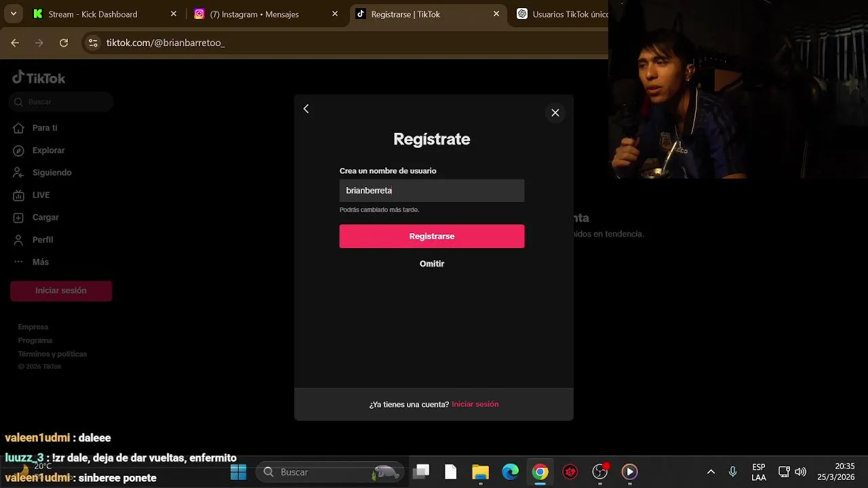Click the Empresa footer link
Viewport: 868px width, 488px height.
[x=33, y=327]
